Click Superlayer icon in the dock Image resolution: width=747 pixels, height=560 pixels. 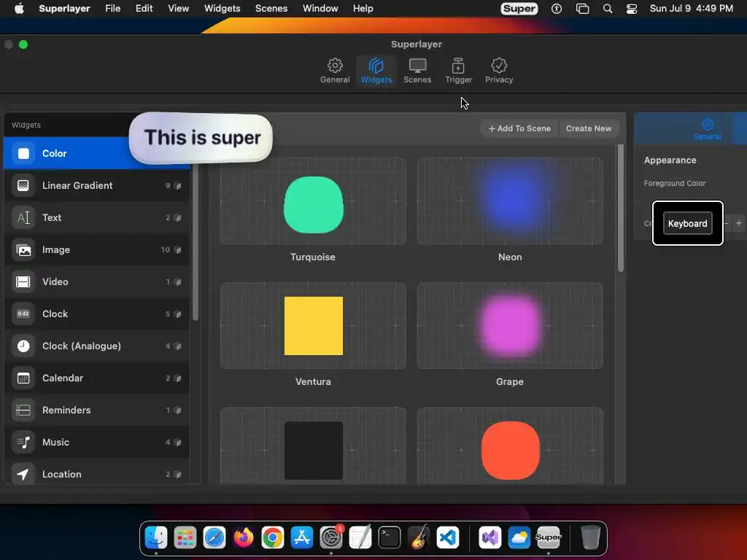[x=549, y=537]
